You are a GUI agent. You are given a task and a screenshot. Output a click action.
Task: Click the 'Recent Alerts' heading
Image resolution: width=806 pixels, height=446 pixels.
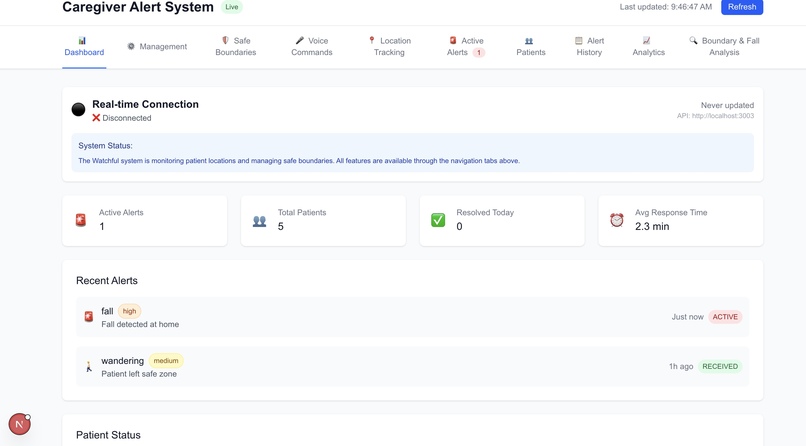[x=107, y=281]
